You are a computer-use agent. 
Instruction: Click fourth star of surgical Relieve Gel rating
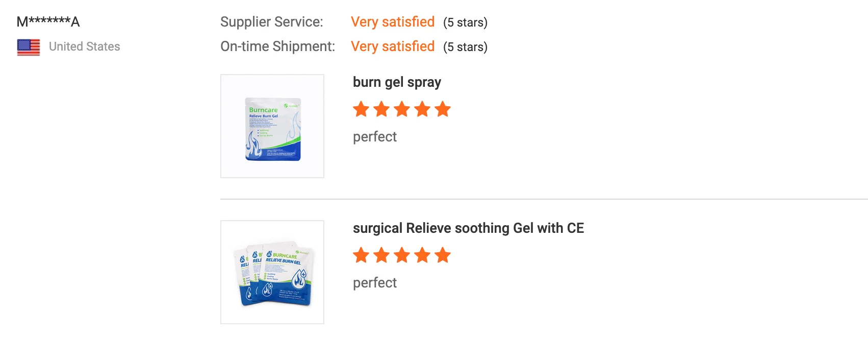point(422,255)
